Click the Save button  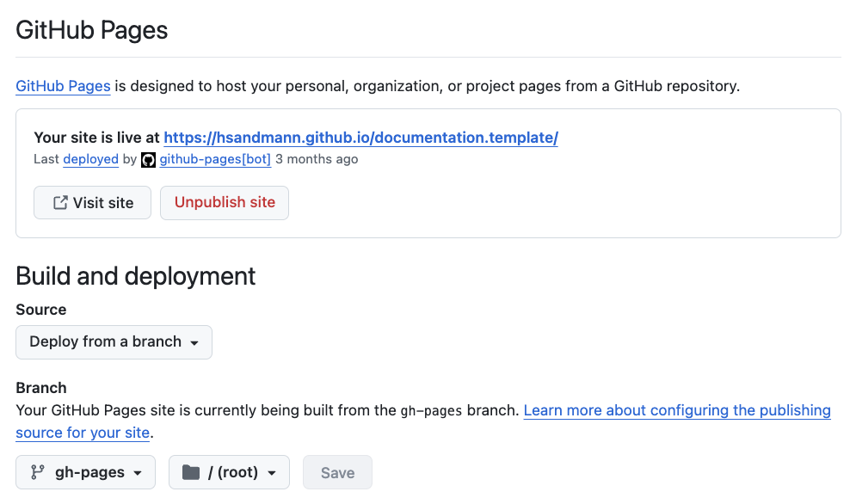(x=337, y=472)
